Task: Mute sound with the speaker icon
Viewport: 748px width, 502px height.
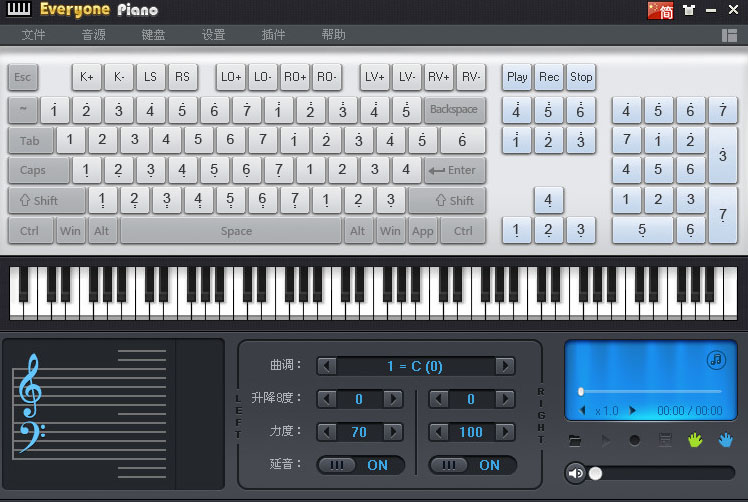Action: [x=576, y=473]
